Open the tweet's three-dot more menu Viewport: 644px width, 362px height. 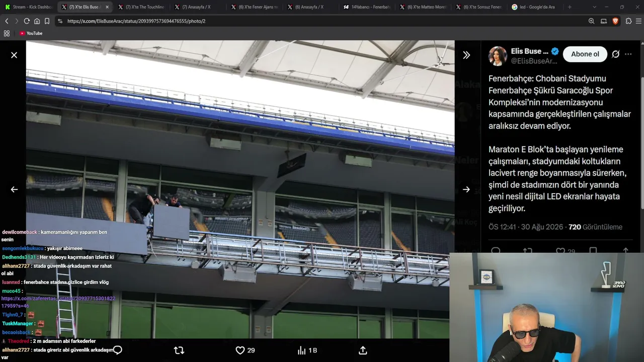click(628, 54)
